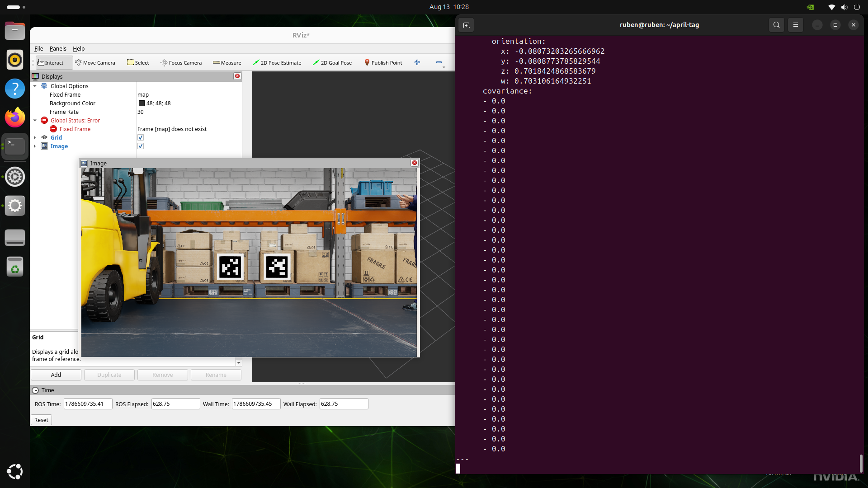Expand the Image display node

(35, 146)
